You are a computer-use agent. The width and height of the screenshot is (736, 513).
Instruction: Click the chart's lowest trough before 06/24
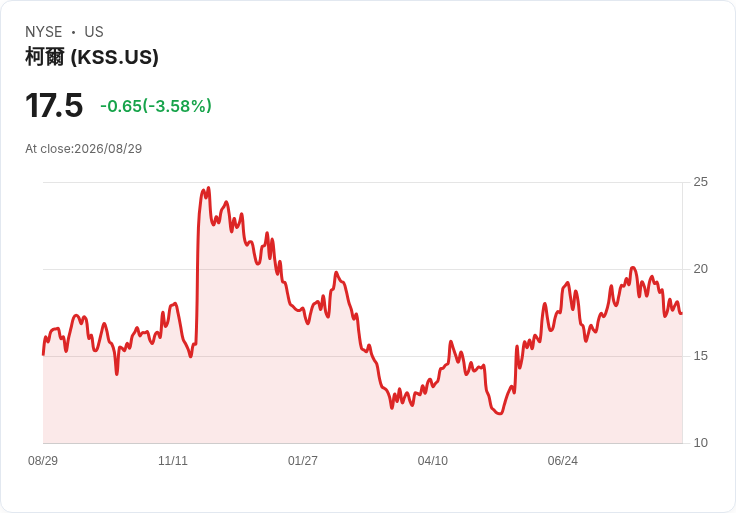tap(500, 413)
